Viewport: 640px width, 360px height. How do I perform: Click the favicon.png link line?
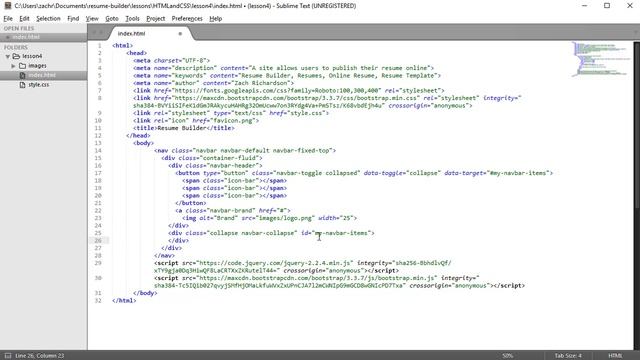[x=196, y=120]
